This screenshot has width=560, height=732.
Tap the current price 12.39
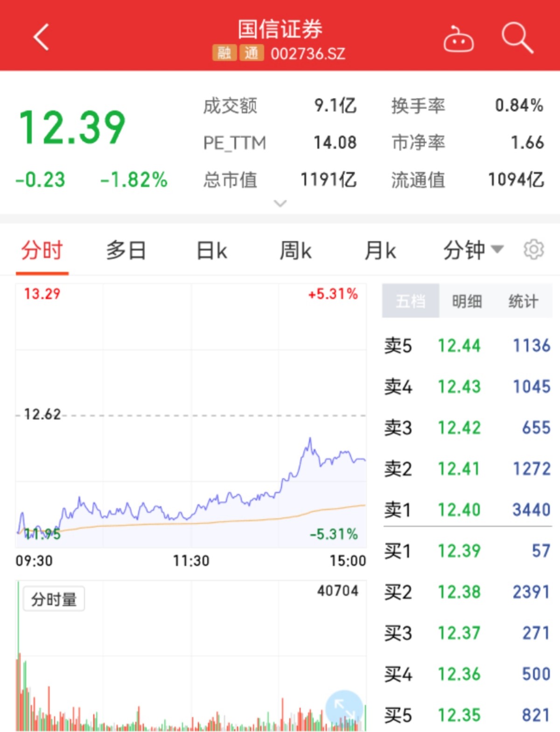coord(72,127)
